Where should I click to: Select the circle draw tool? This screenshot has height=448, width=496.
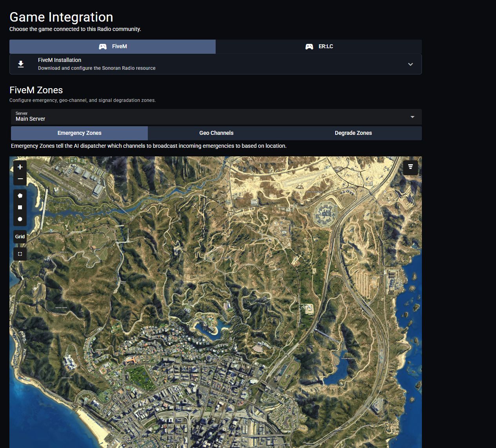click(x=20, y=219)
